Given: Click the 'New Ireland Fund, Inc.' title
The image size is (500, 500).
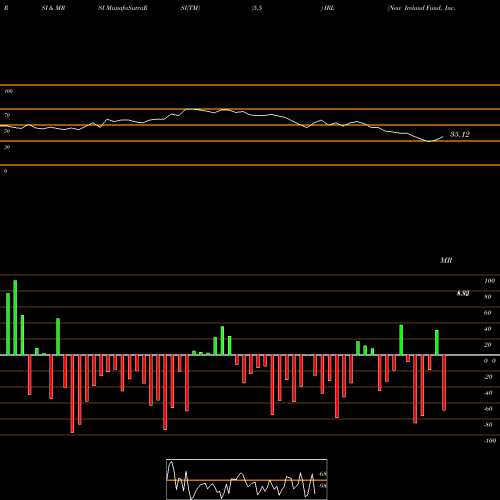Looking at the screenshot, I should click(421, 8).
